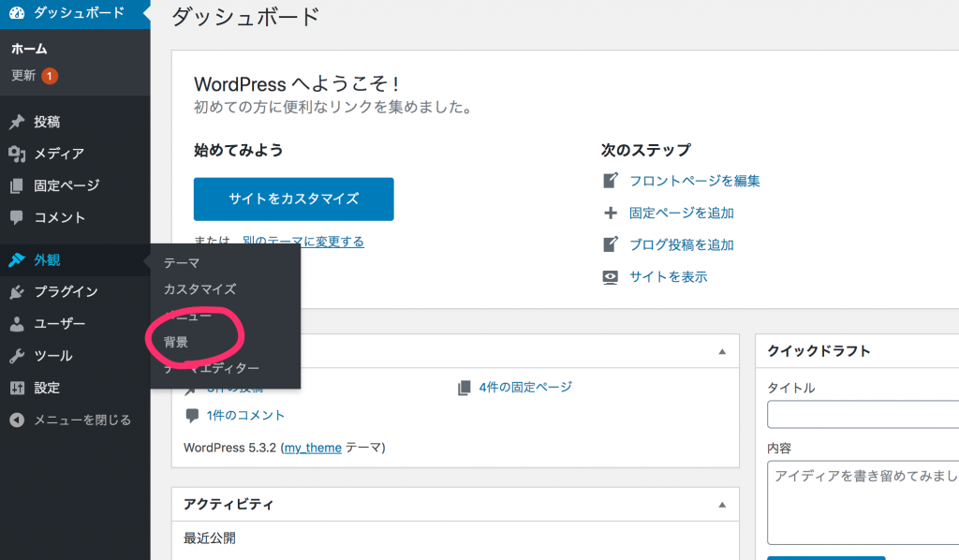Open the ブログ投稿を追加 link
The height and width of the screenshot is (560, 959).
click(x=682, y=244)
